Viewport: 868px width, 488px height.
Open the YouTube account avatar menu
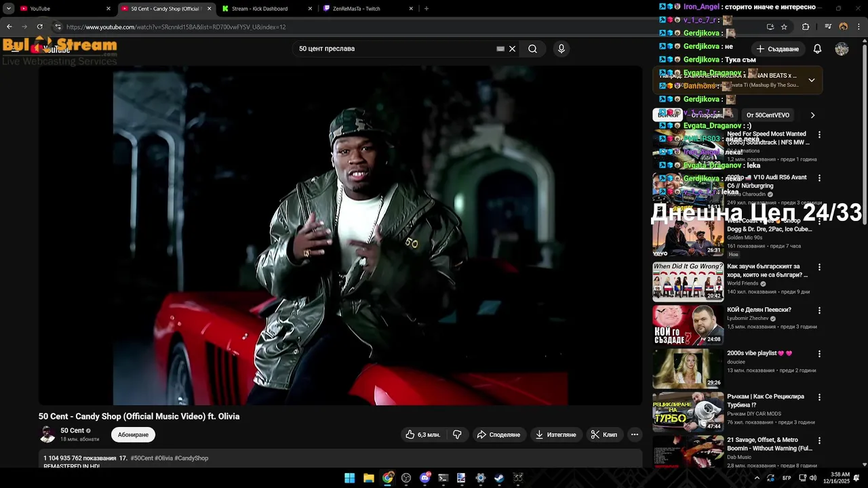842,49
